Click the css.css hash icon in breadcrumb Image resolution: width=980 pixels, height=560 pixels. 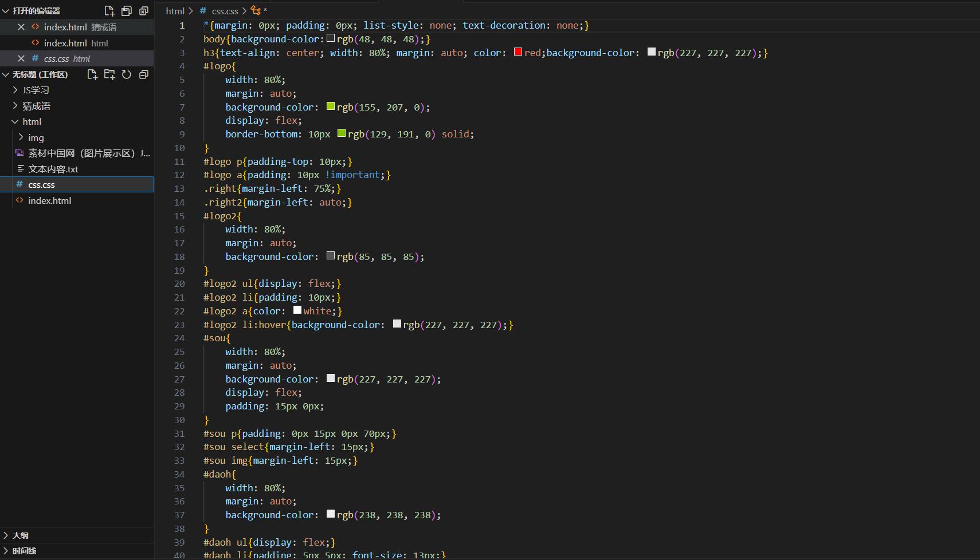(203, 10)
